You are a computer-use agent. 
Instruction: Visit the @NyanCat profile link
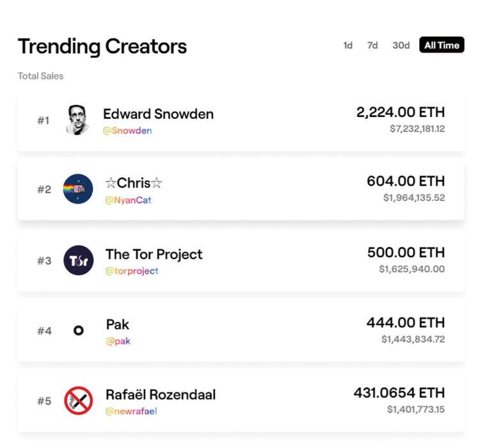[x=128, y=200]
